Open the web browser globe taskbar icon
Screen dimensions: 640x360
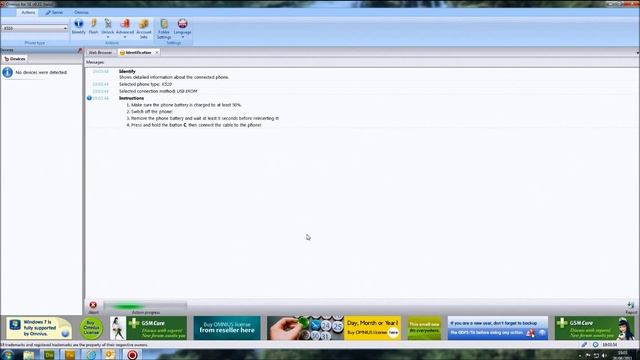coord(91,355)
